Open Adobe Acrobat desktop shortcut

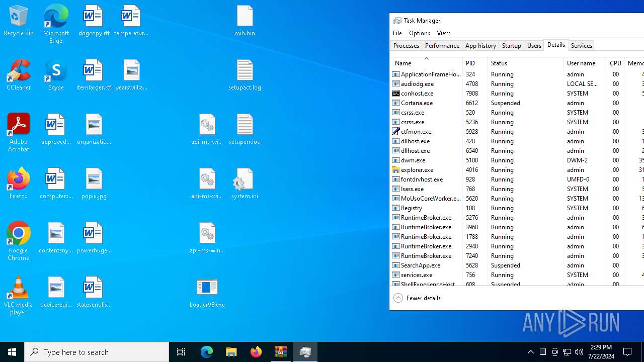(19, 133)
